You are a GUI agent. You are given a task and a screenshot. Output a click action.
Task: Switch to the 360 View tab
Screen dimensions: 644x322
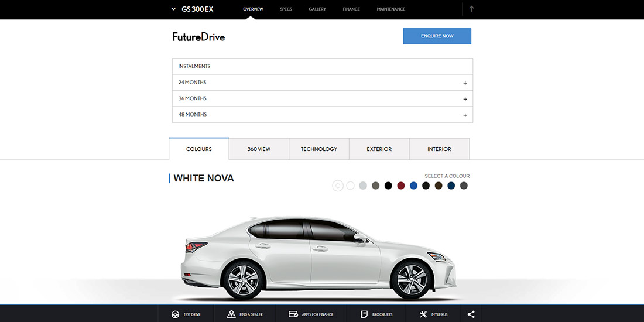259,149
